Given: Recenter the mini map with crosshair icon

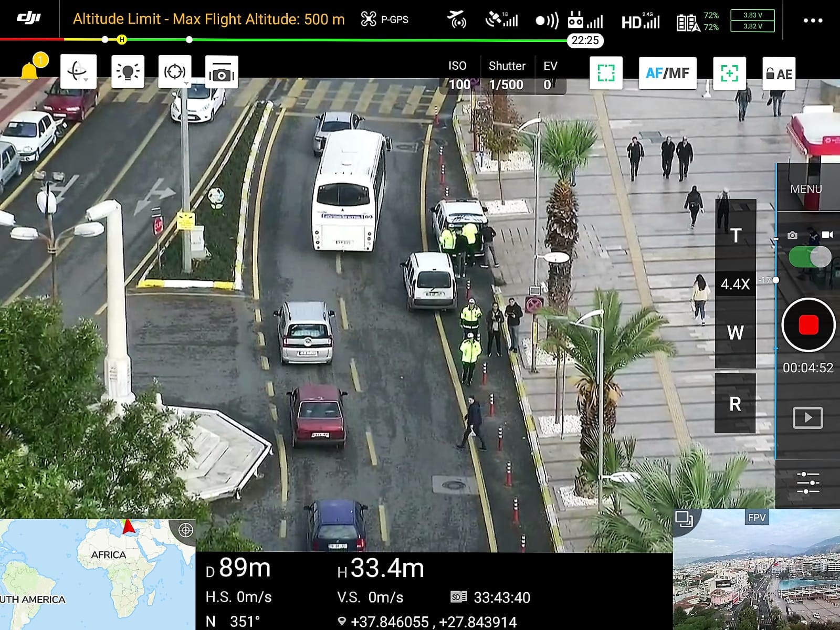Looking at the screenshot, I should (x=186, y=530).
